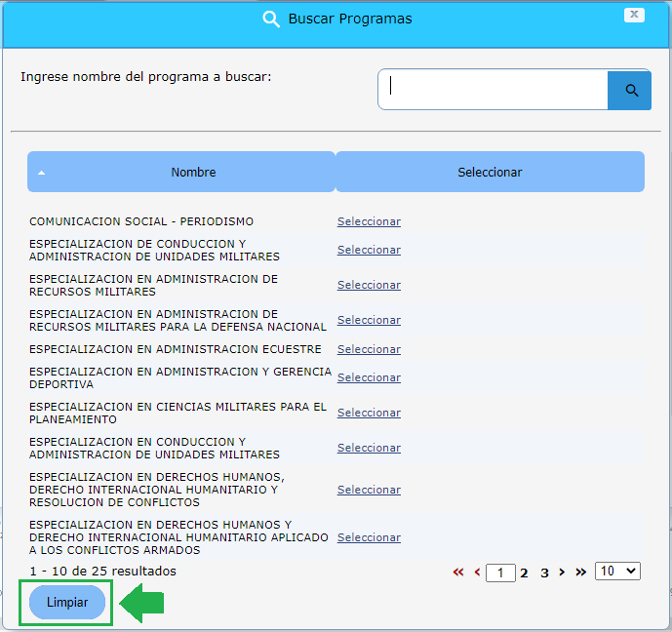672x632 pixels.
Task: Select Recursos Militares para la Defensa Nacional
Action: pyautogui.click(x=369, y=320)
